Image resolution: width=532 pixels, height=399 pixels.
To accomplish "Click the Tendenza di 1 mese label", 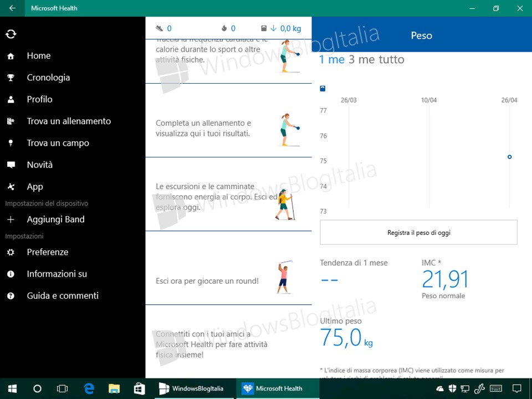I will click(x=354, y=263).
